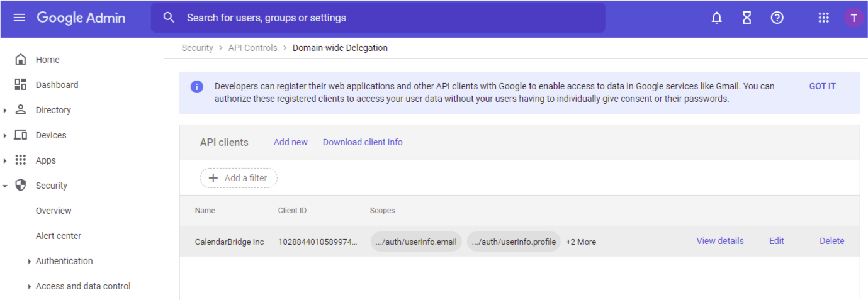868x300 pixels.
Task: Open the hamburger main menu
Action: [x=20, y=18]
